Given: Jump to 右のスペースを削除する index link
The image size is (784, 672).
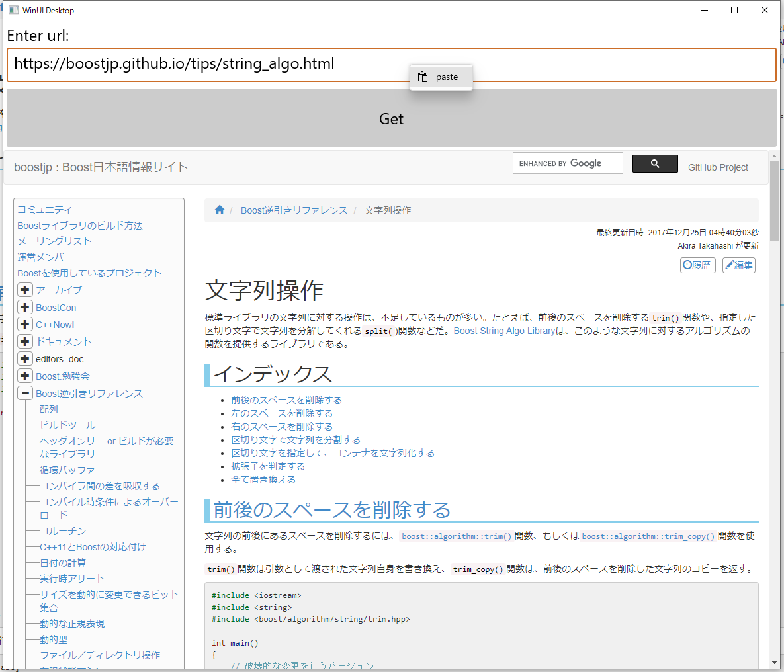Looking at the screenshot, I should (x=282, y=427).
